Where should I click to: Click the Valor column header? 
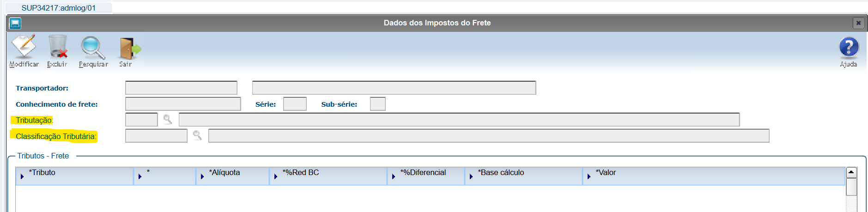pos(606,173)
